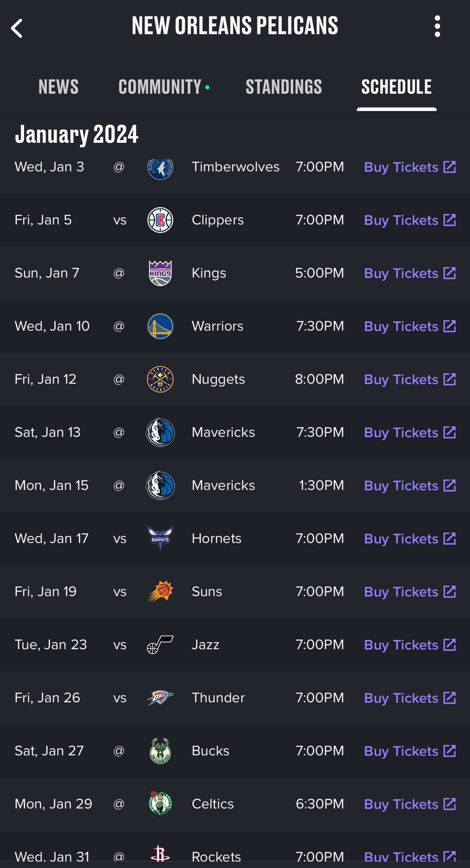Tap the Utah Jazz note logo
The height and width of the screenshot is (868, 470).
[160, 645]
